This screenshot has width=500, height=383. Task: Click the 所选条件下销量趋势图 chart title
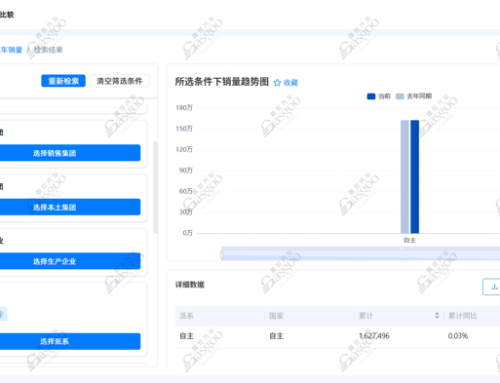[222, 82]
